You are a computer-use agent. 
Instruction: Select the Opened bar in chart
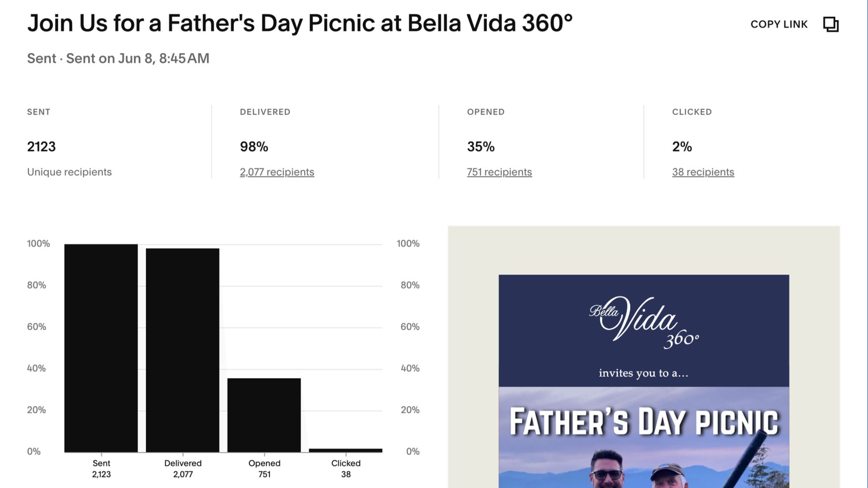[x=264, y=415]
